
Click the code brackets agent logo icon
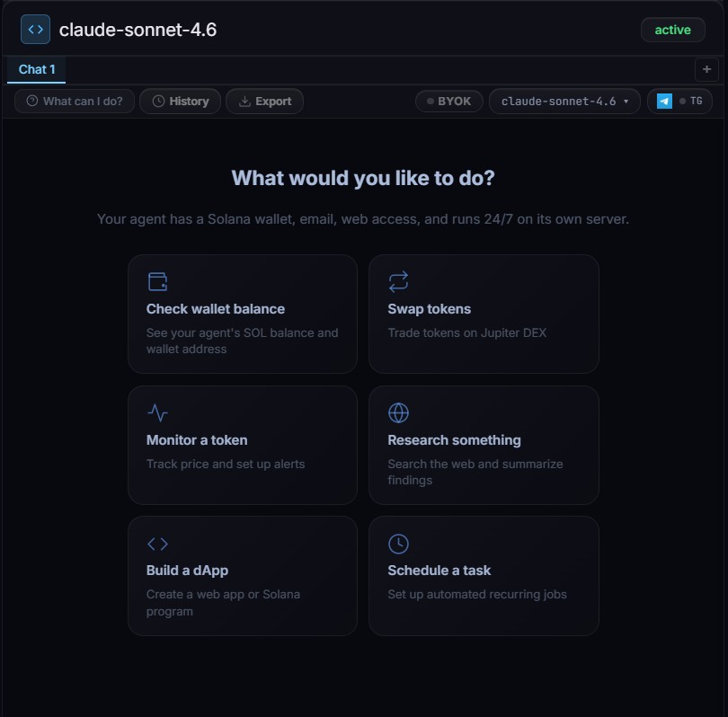click(35, 30)
